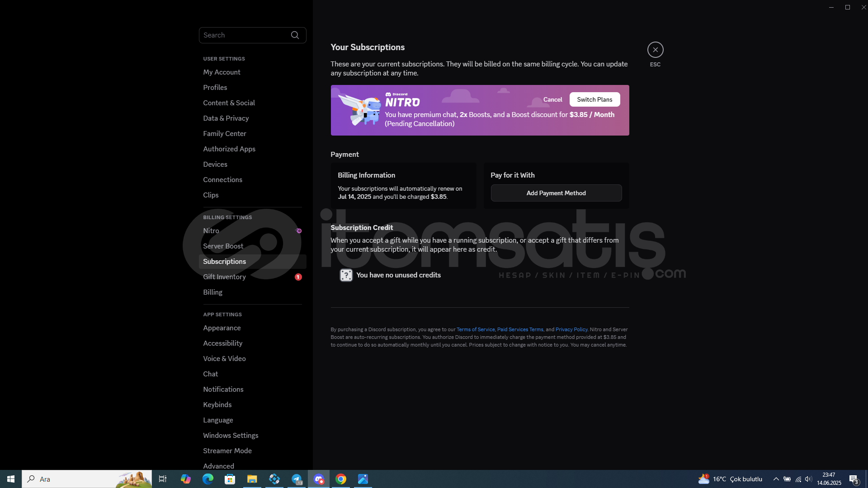Open Windows Start menu

coord(11,479)
